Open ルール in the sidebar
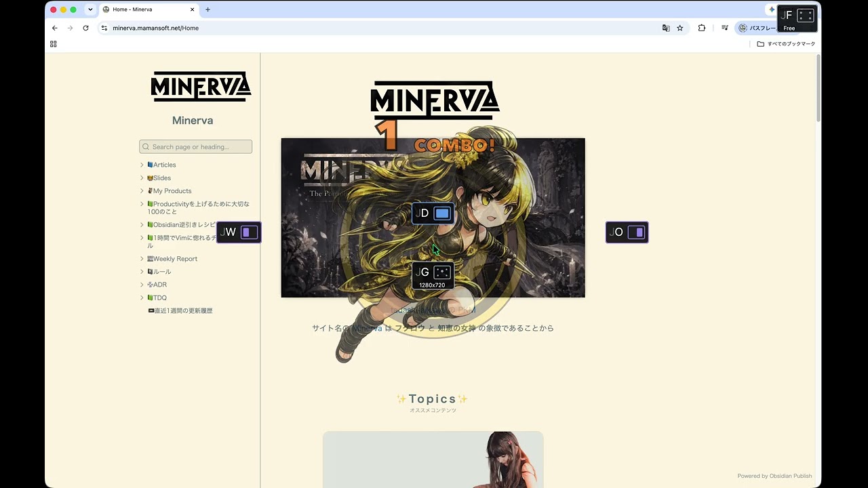The height and width of the screenshot is (488, 868). [159, 271]
